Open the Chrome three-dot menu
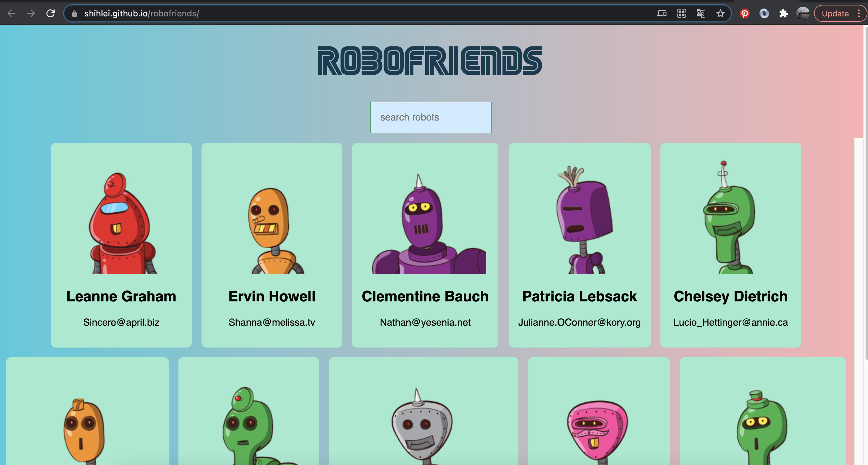 859,13
